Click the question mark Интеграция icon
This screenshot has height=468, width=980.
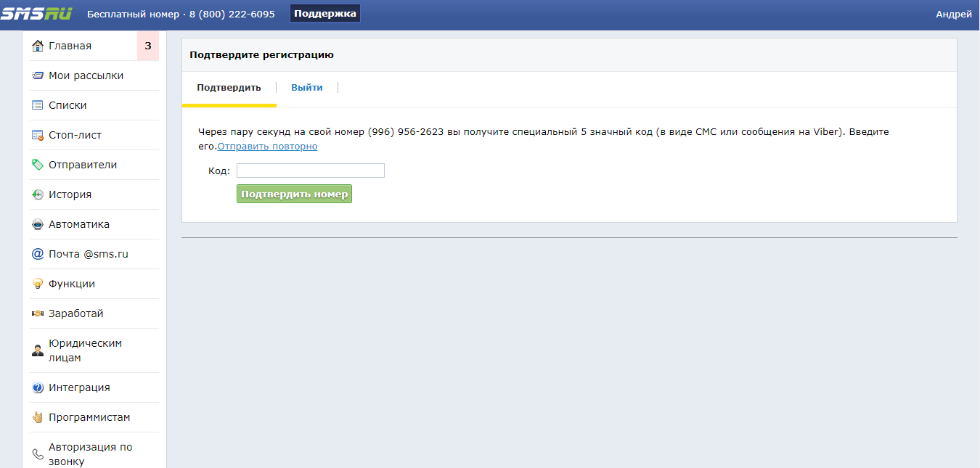38,387
